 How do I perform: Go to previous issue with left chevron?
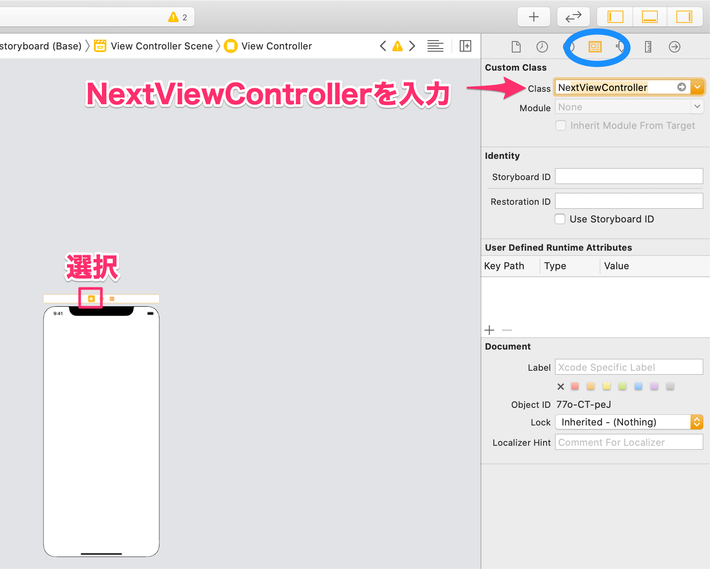pyautogui.click(x=383, y=46)
